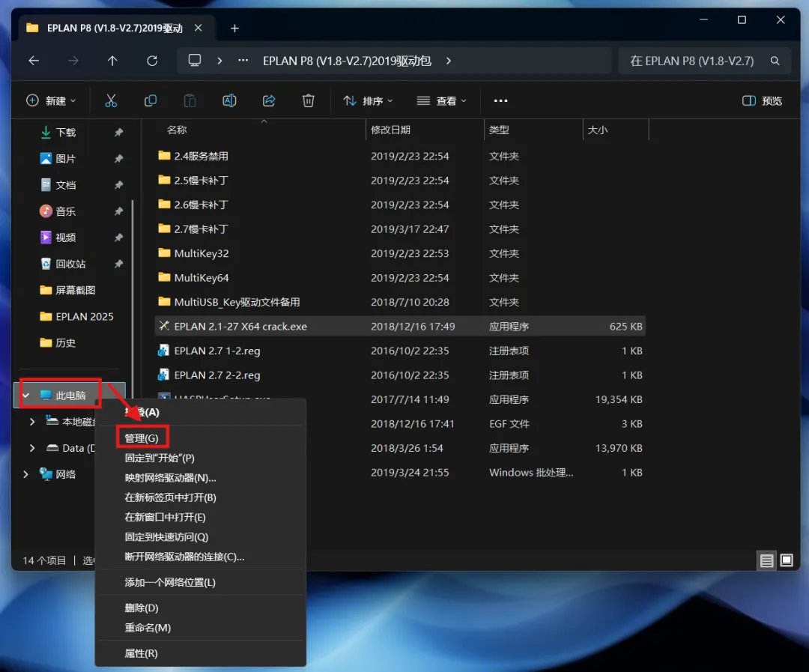Screen dimensions: 809x672
Task: Click the monitor icon in address bar
Action: point(195,61)
